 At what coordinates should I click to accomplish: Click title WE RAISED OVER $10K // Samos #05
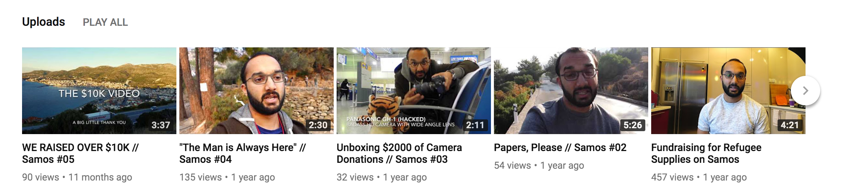(80, 153)
